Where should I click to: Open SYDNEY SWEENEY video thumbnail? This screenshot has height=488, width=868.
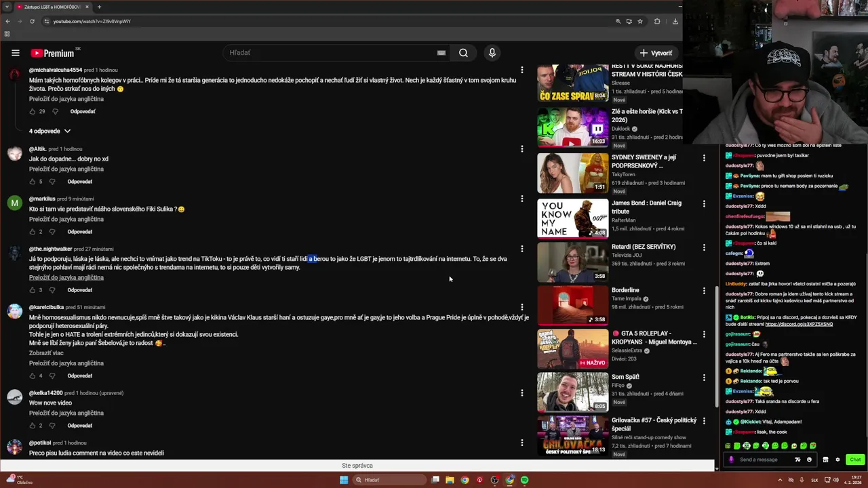point(573,172)
